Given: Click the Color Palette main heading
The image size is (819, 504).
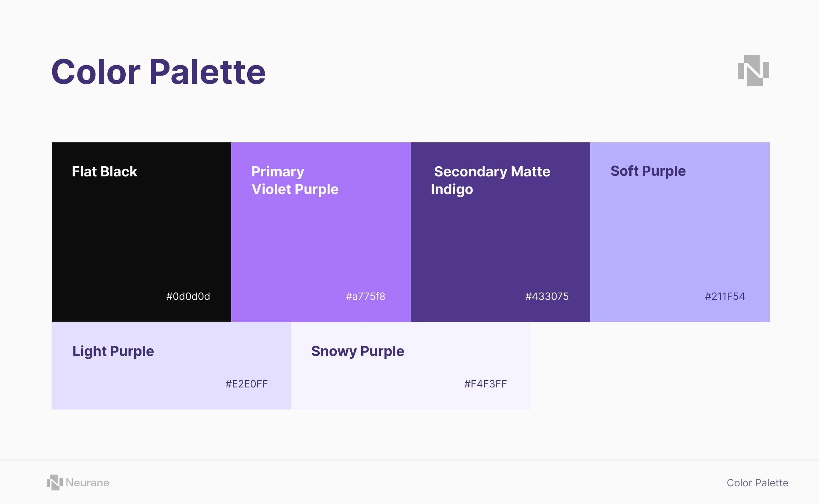Looking at the screenshot, I should coord(158,72).
